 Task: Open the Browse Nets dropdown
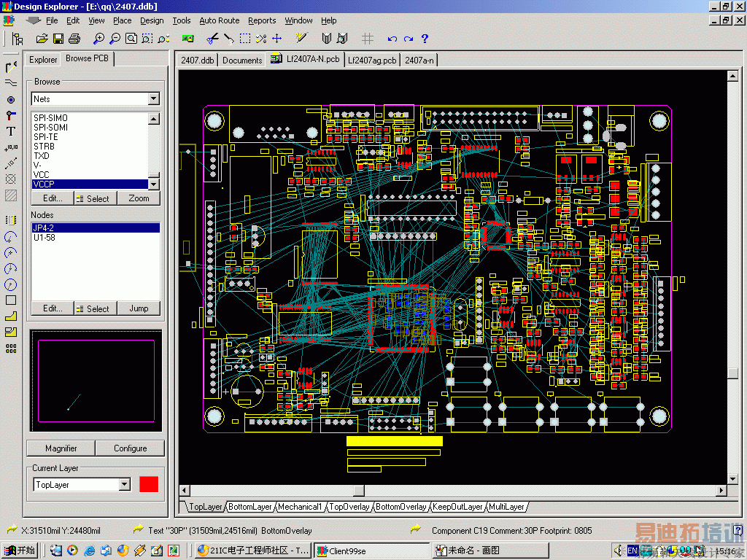pyautogui.click(x=153, y=98)
